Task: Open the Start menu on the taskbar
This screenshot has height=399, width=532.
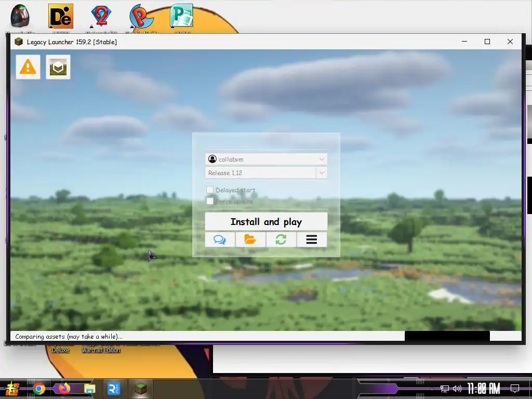Action: point(12,389)
